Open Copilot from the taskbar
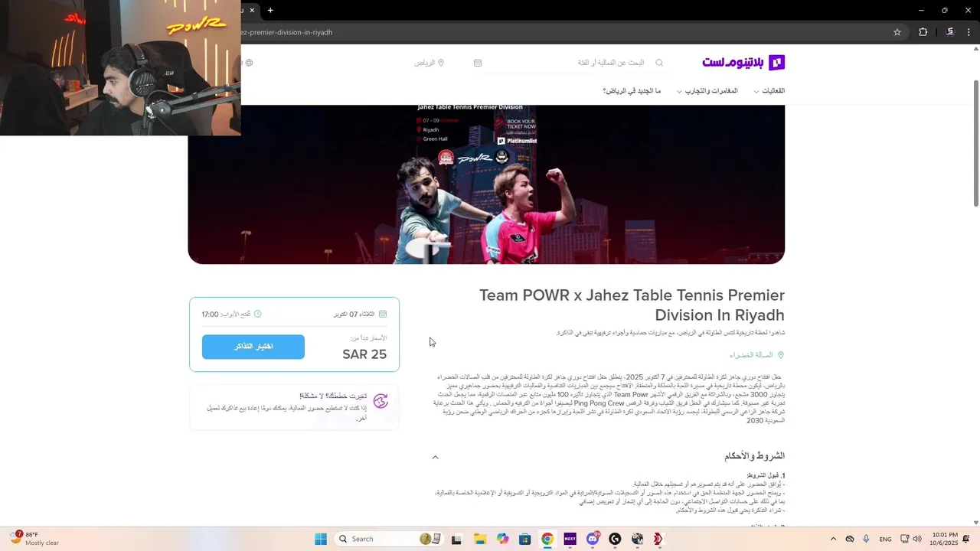 pos(502,539)
